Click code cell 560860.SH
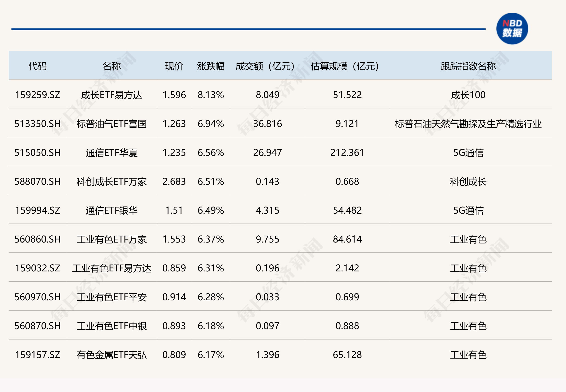Viewport: 566px width, 392px height. pyautogui.click(x=38, y=239)
